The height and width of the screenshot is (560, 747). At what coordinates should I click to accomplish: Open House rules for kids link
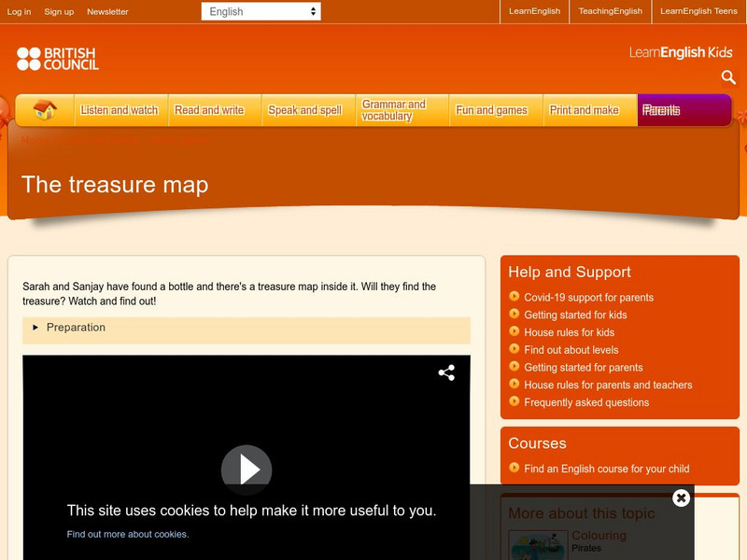(570, 332)
